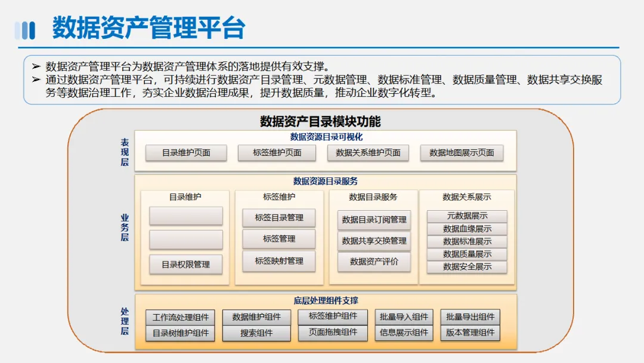Click the 业务层 layer label
Viewport: 644px width, 363px height.
pyautogui.click(x=125, y=227)
